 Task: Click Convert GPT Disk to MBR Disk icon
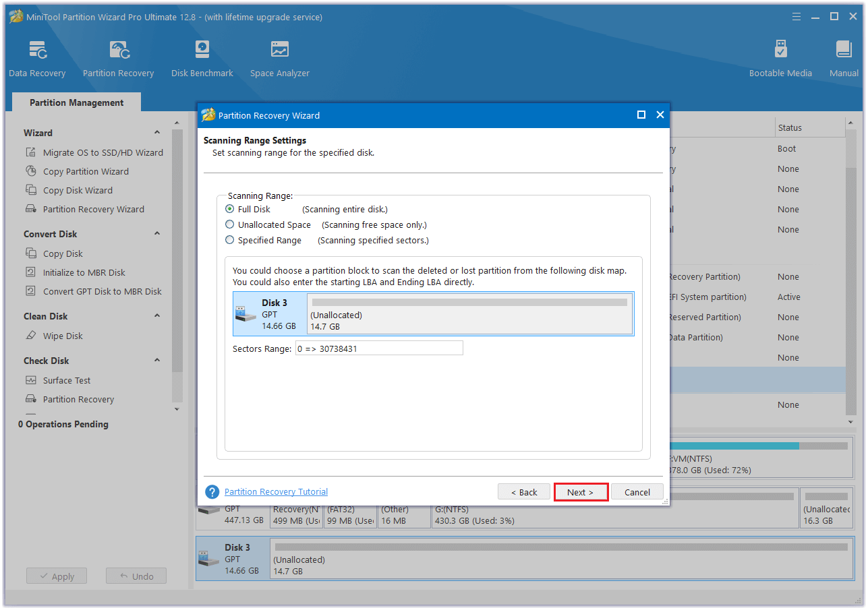click(x=31, y=291)
